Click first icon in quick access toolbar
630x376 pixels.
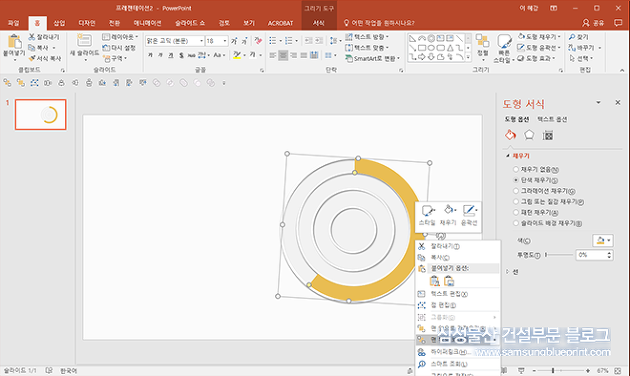(x=7, y=83)
